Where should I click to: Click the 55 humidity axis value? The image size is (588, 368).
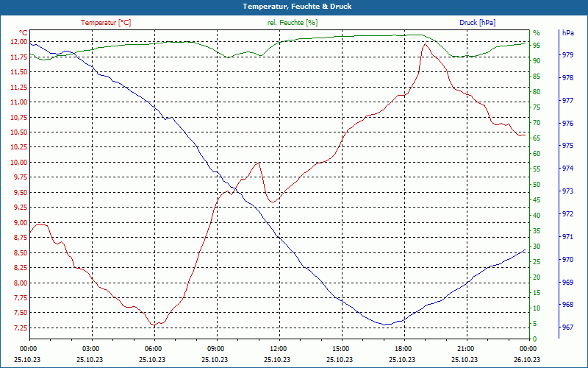(537, 169)
